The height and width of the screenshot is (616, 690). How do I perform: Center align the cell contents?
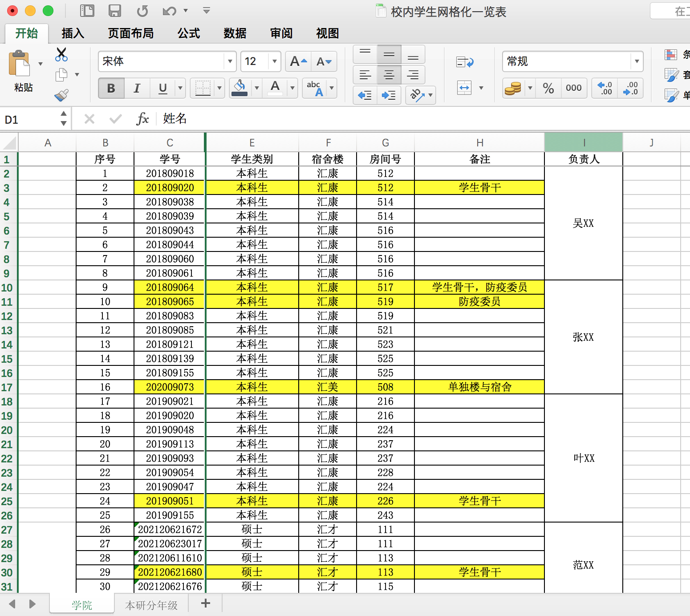coord(389,75)
